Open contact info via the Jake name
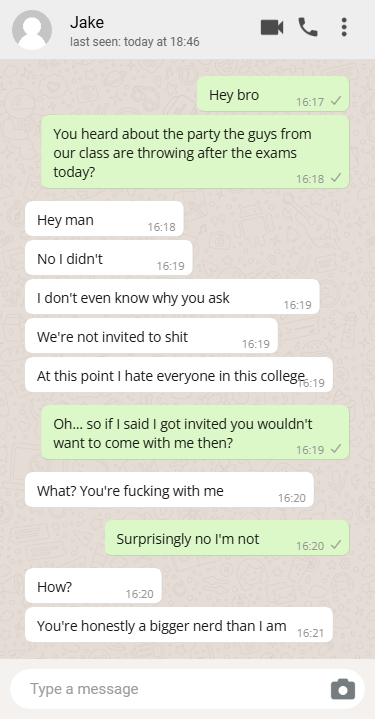The height and width of the screenshot is (719, 375). pyautogui.click(x=87, y=22)
